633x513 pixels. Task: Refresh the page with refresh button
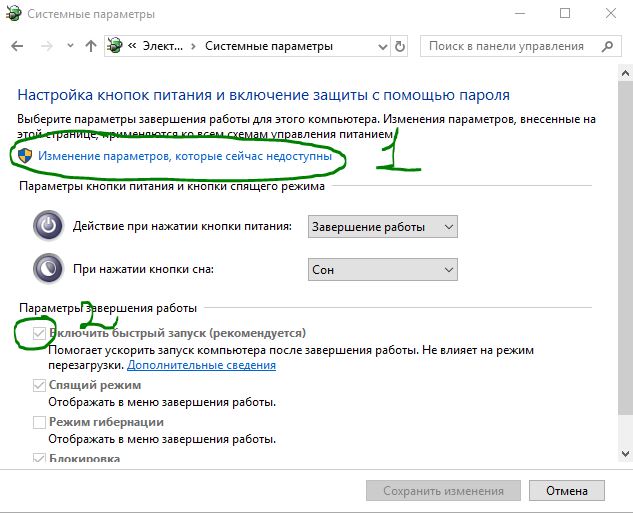pyautogui.click(x=400, y=46)
